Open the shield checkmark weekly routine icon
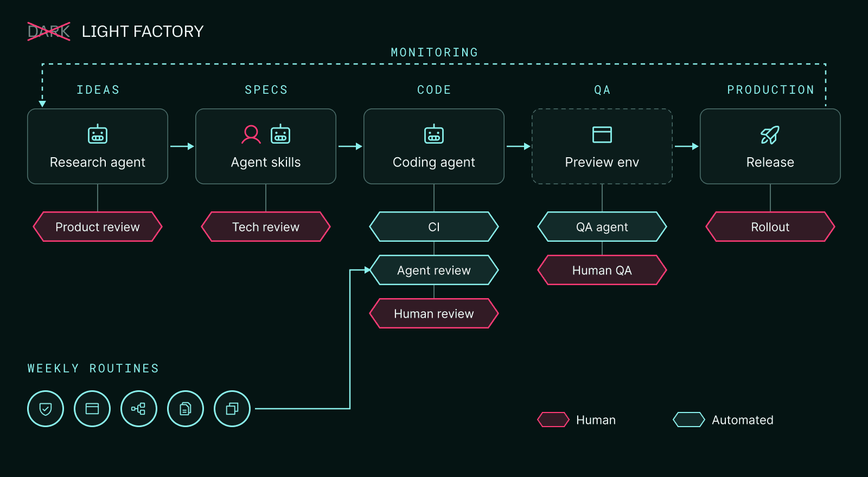This screenshot has height=477, width=868. [46, 409]
